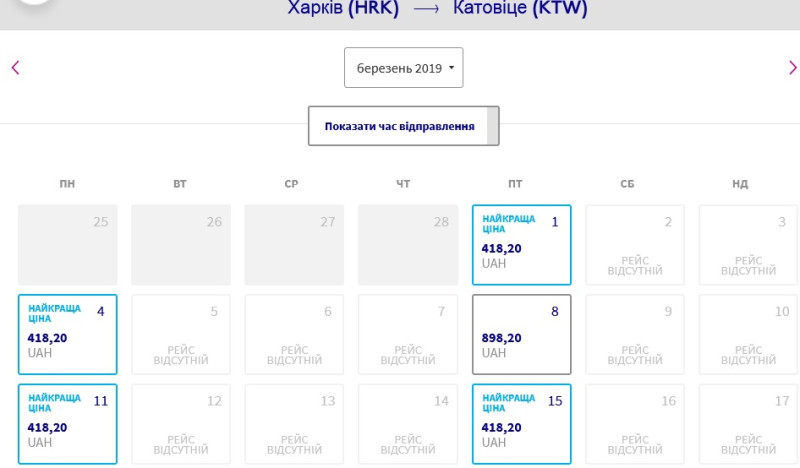Click the ПН weekday column header

pyautogui.click(x=67, y=184)
